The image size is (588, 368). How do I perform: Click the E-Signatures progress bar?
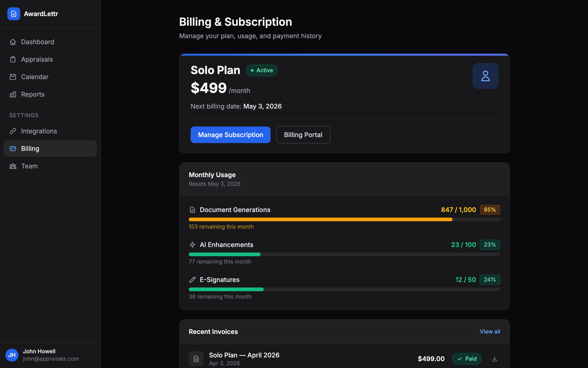point(344,289)
